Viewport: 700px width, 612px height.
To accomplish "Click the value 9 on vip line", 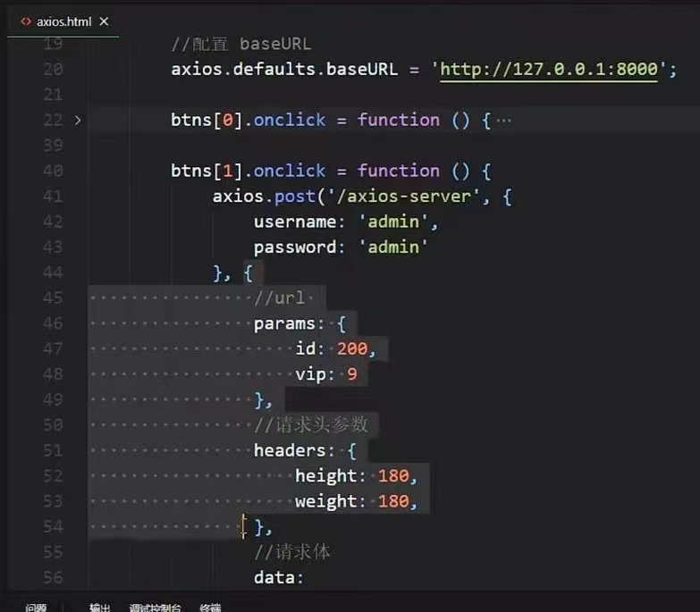I will click(352, 374).
